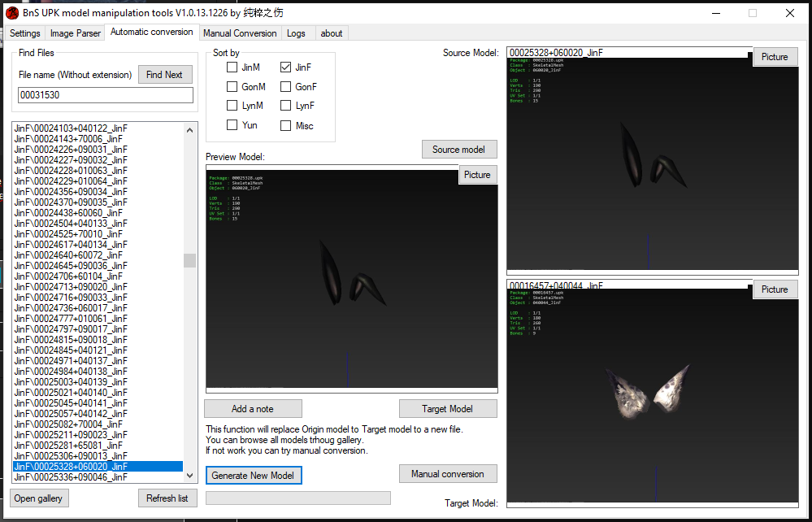Uncheck the JinF sort checkbox
812x522 pixels.
[286, 67]
